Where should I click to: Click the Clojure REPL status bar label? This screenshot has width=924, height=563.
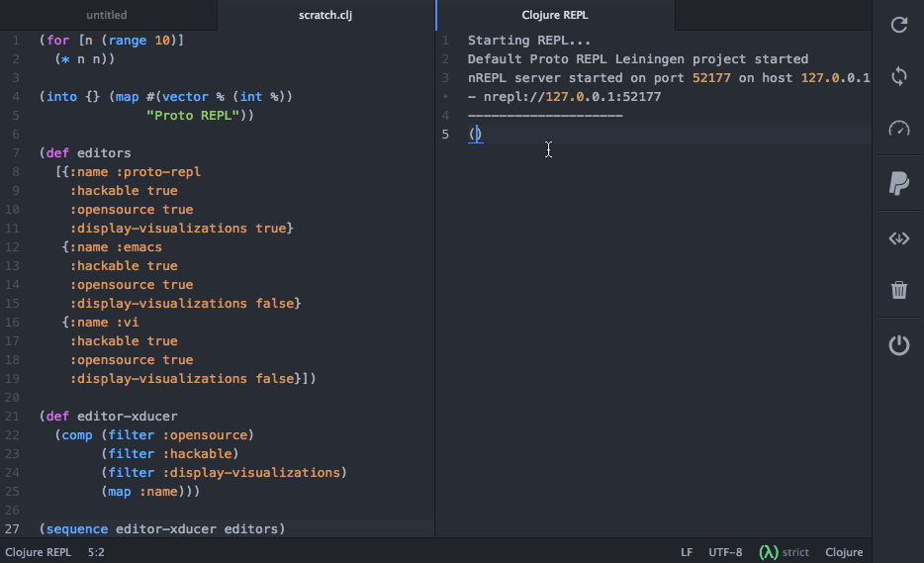tap(39, 552)
